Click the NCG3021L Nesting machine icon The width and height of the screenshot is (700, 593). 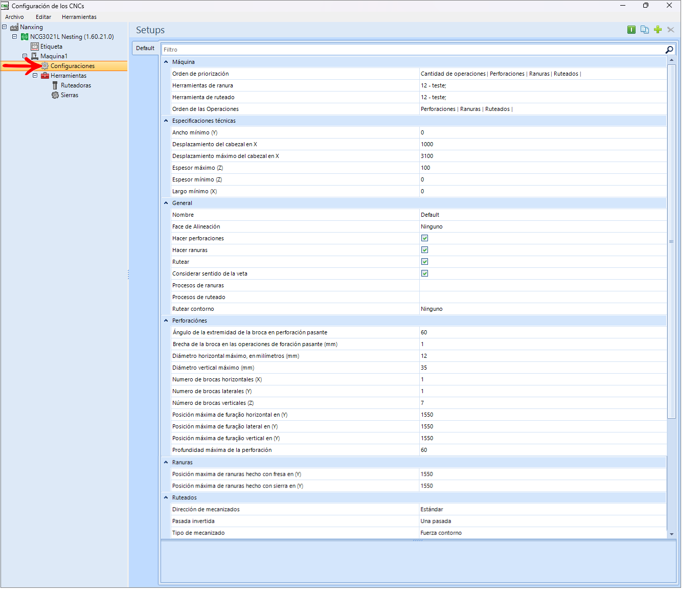pyautogui.click(x=25, y=37)
